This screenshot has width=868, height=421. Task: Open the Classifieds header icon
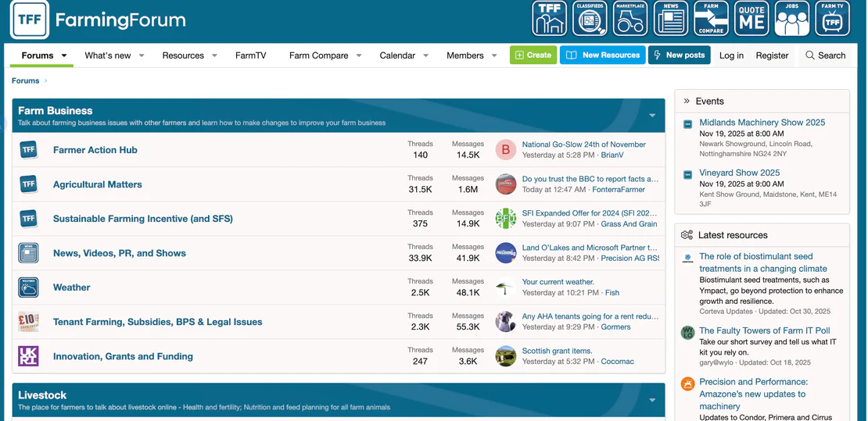pos(590,18)
